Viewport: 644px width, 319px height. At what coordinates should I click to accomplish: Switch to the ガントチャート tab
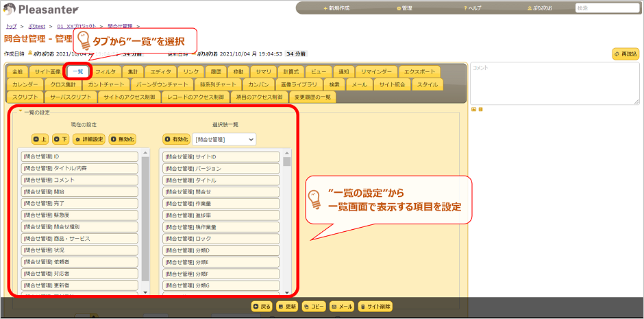(x=106, y=84)
